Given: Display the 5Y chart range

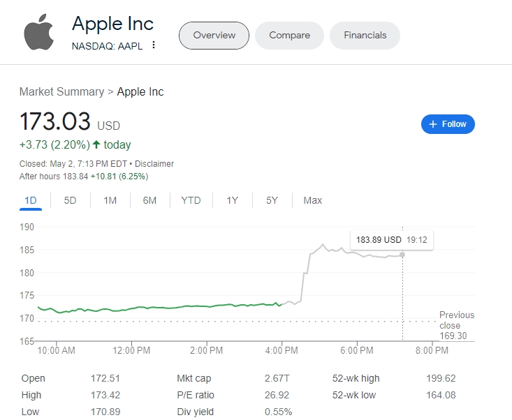Looking at the screenshot, I should 272,201.
